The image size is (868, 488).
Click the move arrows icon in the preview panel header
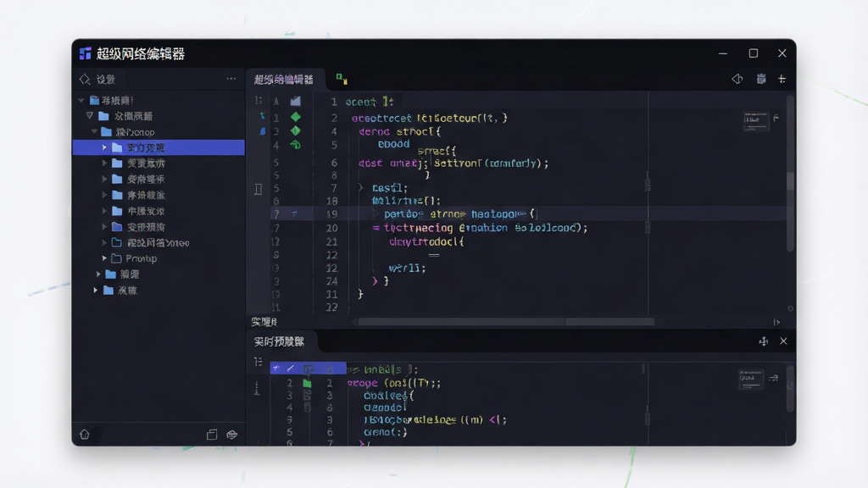click(x=764, y=341)
